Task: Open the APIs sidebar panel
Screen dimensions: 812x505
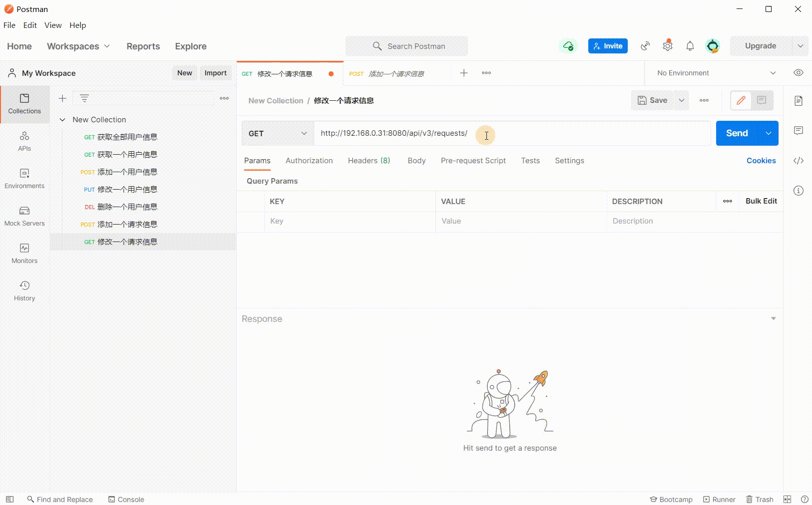Action: [24, 141]
